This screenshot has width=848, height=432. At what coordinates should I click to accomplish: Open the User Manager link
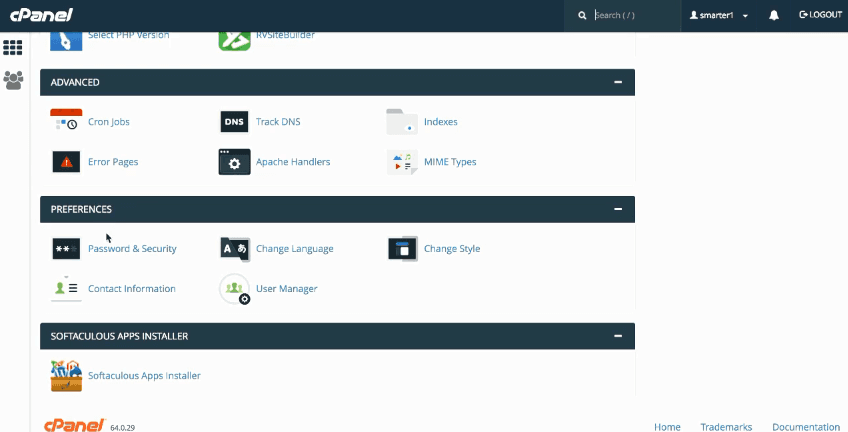click(287, 289)
